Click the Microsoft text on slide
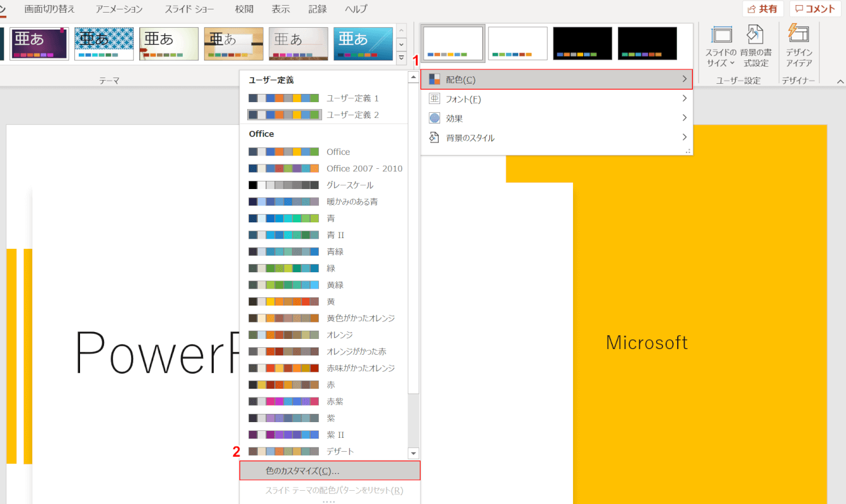 pyautogui.click(x=647, y=343)
